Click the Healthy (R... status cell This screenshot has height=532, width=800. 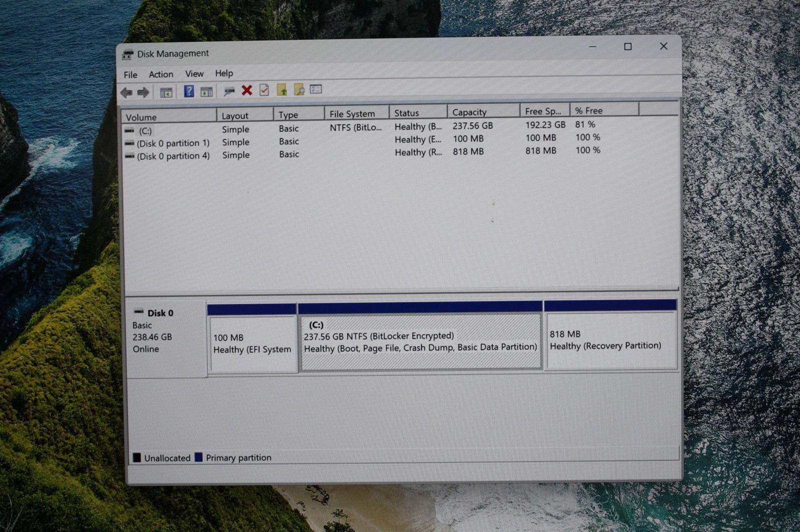click(419, 152)
